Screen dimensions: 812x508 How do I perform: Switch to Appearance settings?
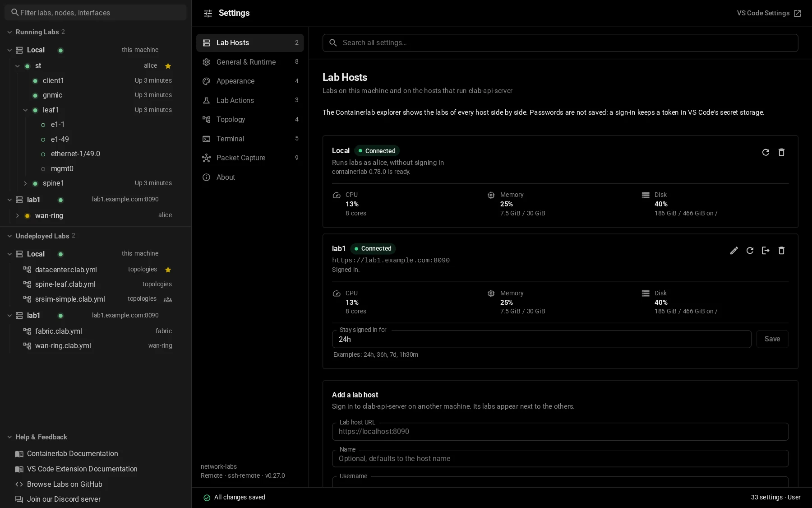(250, 81)
